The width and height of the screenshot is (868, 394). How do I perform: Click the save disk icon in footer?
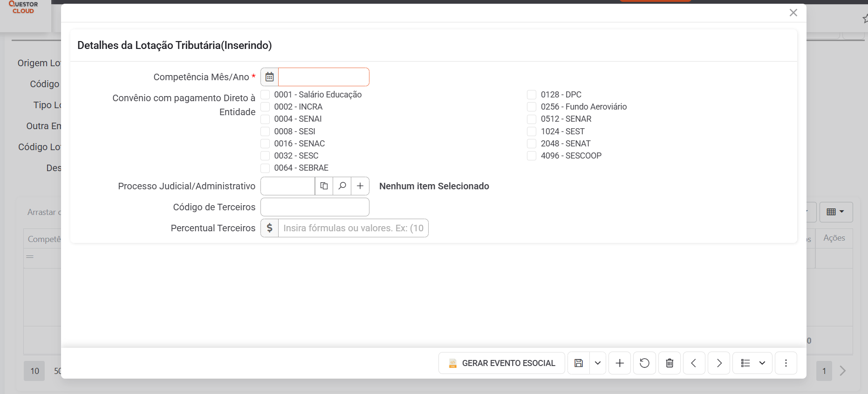pos(579,363)
